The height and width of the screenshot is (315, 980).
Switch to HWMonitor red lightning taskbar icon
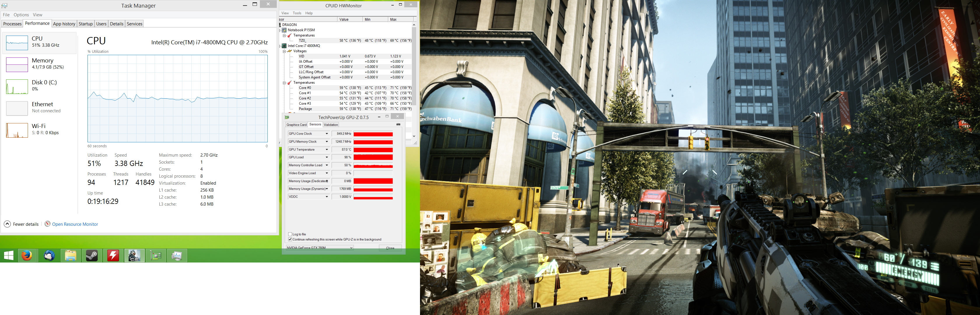[113, 256]
